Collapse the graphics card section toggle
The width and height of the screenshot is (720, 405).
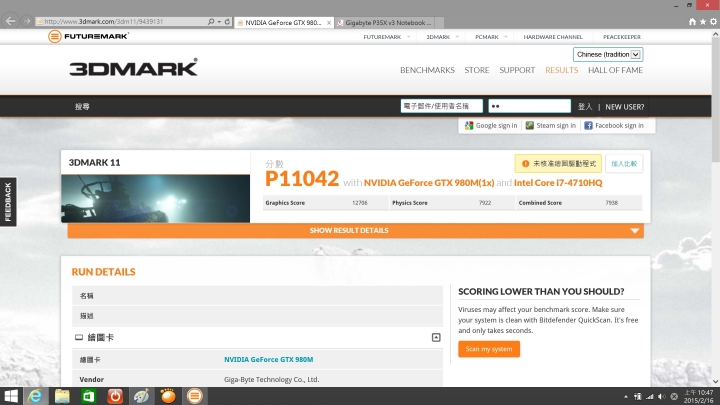[436, 338]
